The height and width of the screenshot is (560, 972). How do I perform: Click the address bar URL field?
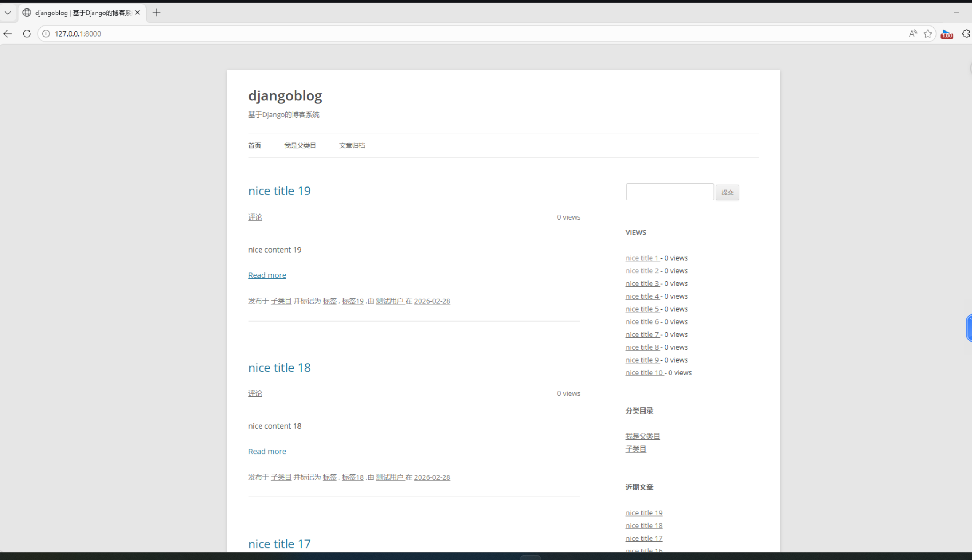(462, 34)
